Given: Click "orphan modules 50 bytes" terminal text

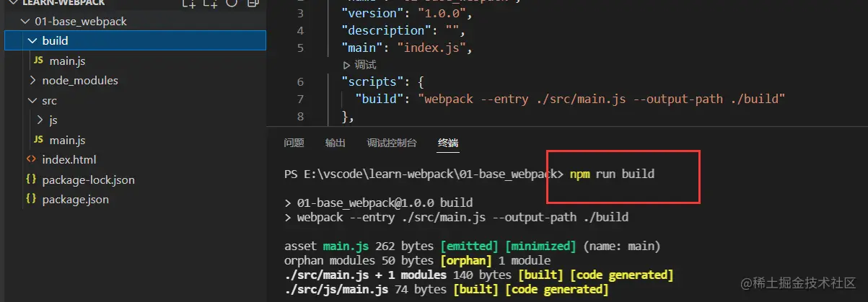Looking at the screenshot, I should point(359,260).
